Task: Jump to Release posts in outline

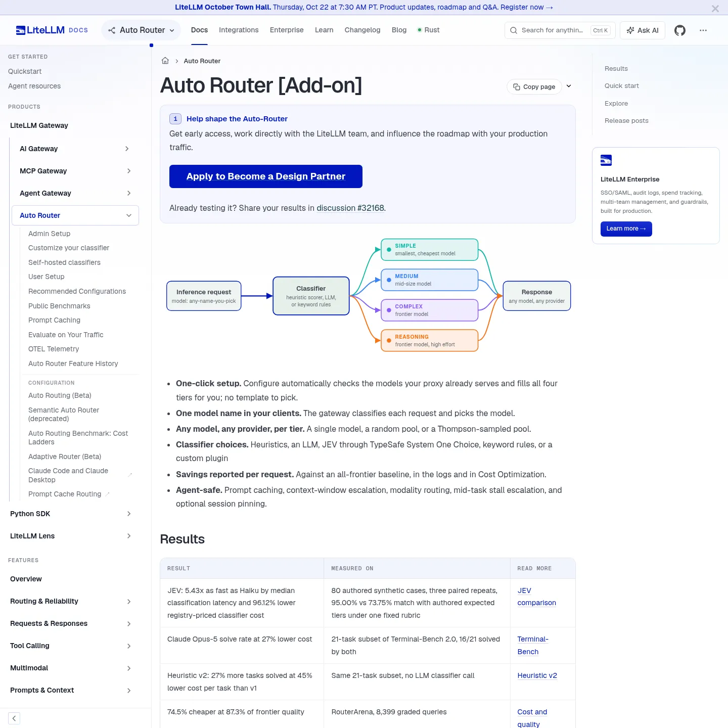Action: click(626, 120)
